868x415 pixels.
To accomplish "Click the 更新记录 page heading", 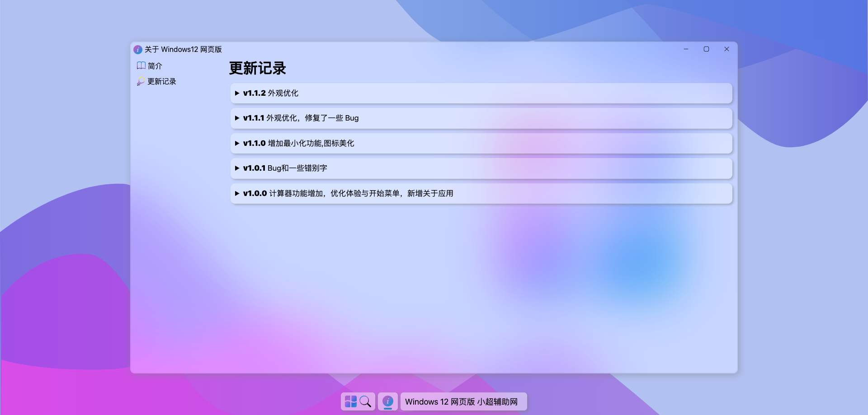I will (x=258, y=68).
